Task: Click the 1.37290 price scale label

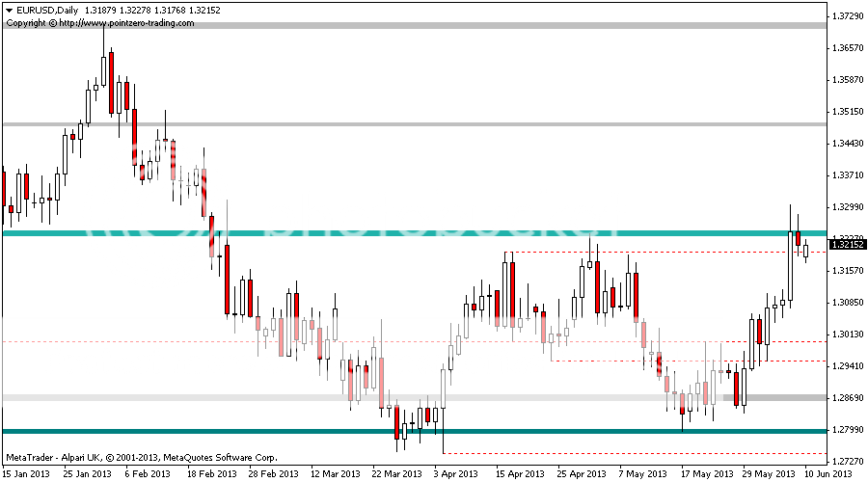Action: click(x=848, y=16)
